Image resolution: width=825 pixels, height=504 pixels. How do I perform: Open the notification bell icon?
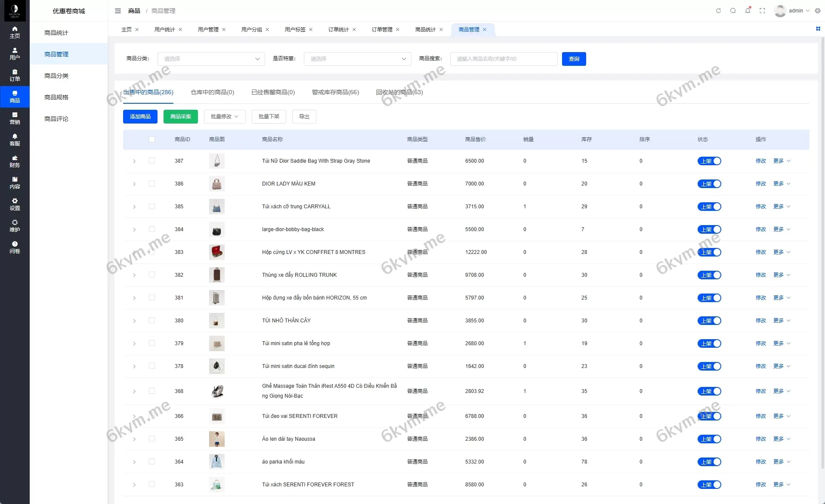point(748,11)
